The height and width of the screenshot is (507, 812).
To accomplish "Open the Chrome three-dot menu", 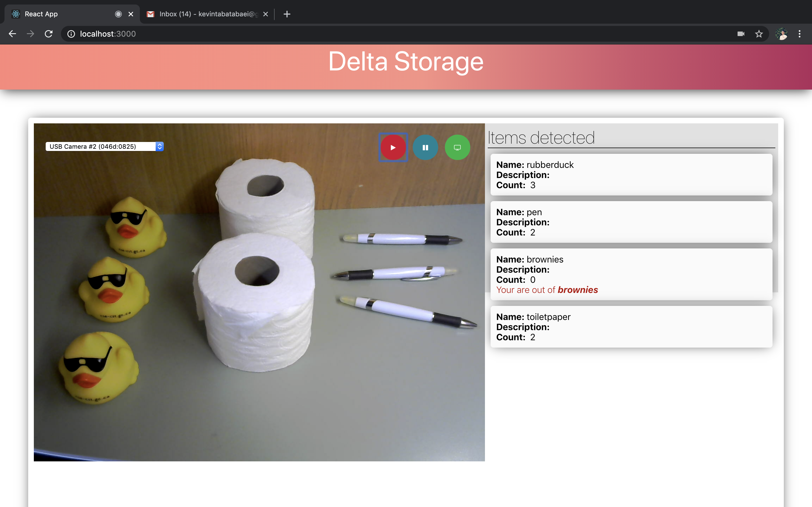I will [800, 34].
